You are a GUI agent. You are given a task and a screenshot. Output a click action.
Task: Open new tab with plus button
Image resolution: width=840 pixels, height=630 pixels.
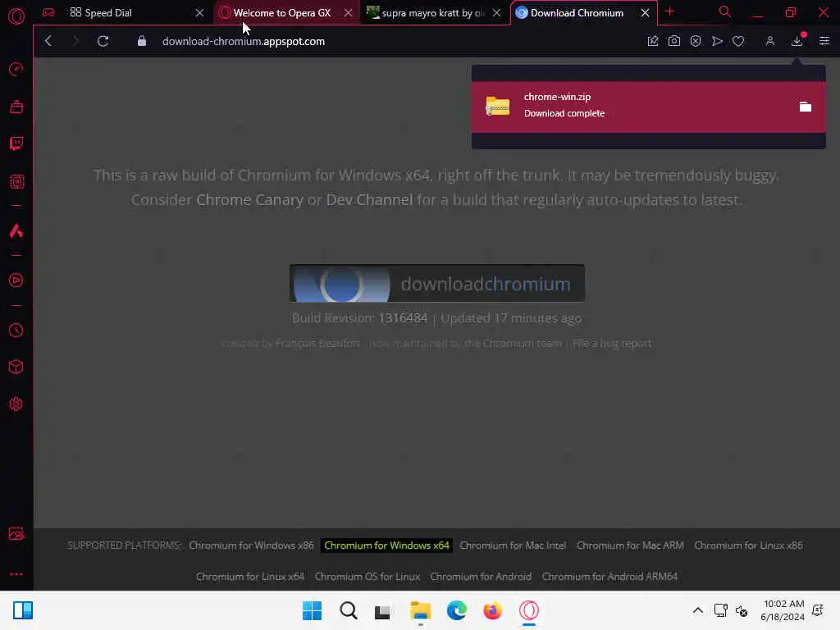pos(669,11)
